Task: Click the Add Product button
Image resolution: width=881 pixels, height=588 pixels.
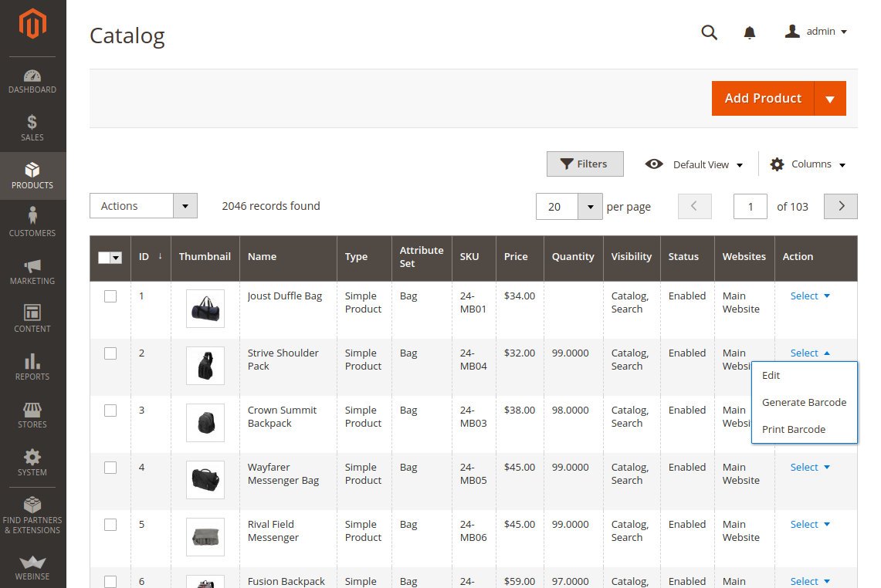Action: point(763,98)
